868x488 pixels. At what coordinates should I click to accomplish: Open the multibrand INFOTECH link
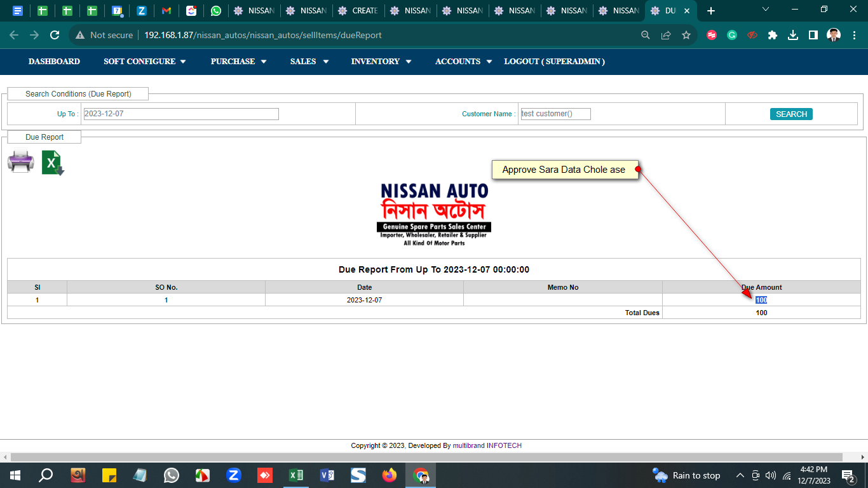tap(487, 445)
